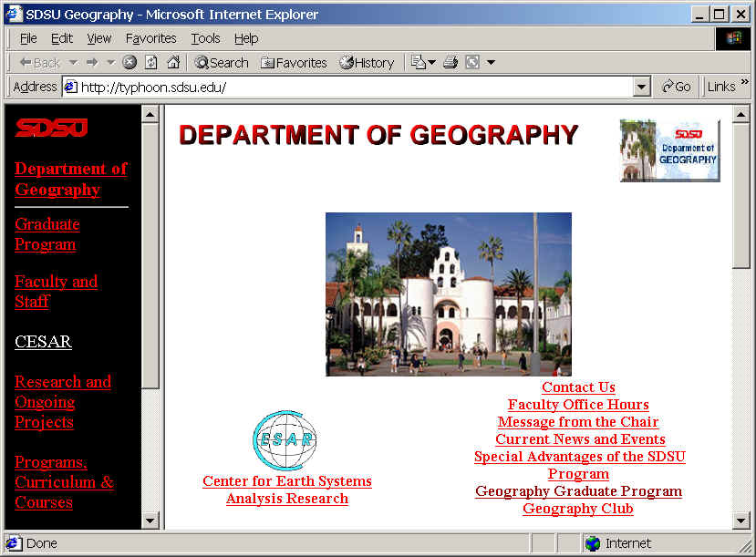The height and width of the screenshot is (557, 756).
Task: Go to Home page icon
Action: pyautogui.click(x=173, y=62)
